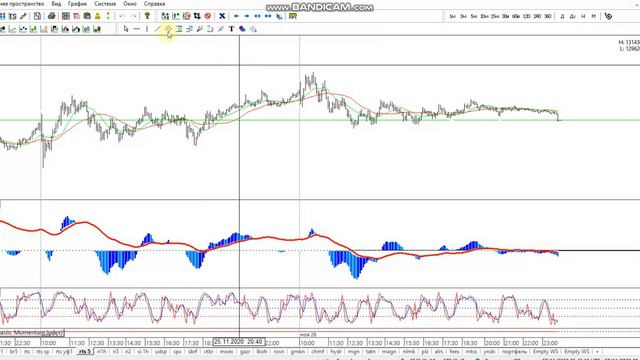Switch to 5-minute timeframe
The width and height of the screenshot is (640, 360).
pyautogui.click(x=473, y=16)
